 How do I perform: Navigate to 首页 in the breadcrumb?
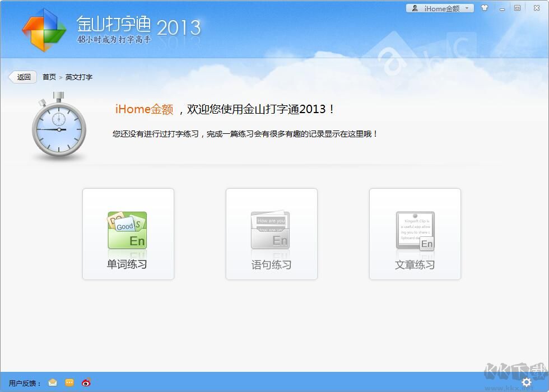[x=49, y=77]
